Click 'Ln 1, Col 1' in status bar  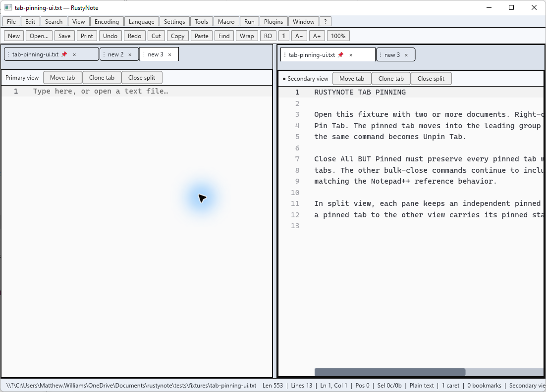click(x=333, y=386)
